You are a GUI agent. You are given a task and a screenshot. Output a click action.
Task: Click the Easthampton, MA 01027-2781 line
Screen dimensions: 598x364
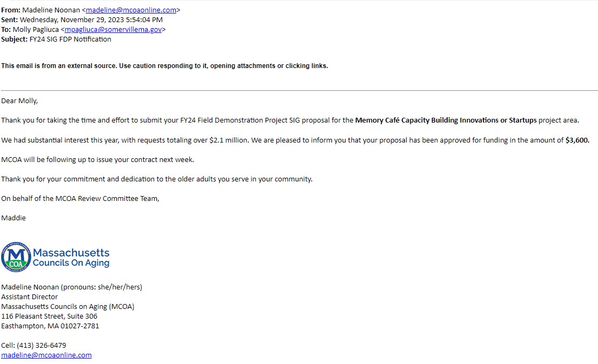coord(50,326)
